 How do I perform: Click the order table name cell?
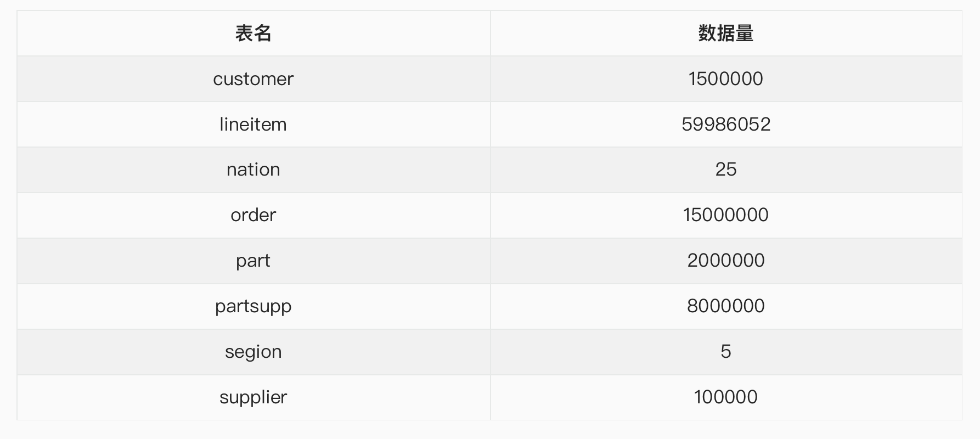click(253, 215)
